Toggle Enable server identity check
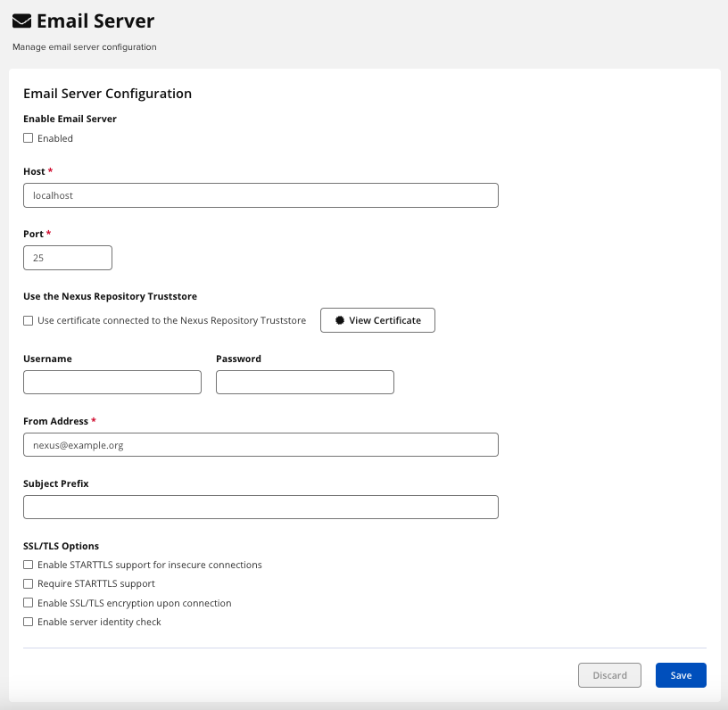This screenshot has height=710, width=728. 29,622
